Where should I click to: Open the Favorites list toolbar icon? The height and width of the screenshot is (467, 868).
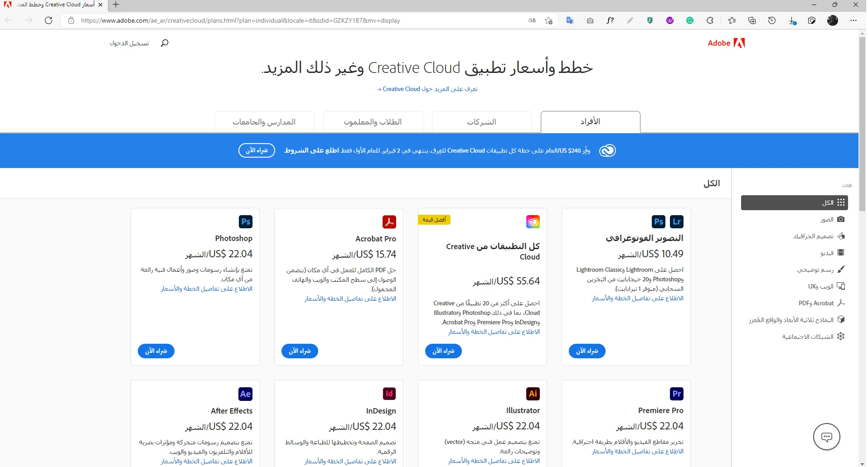(x=732, y=20)
